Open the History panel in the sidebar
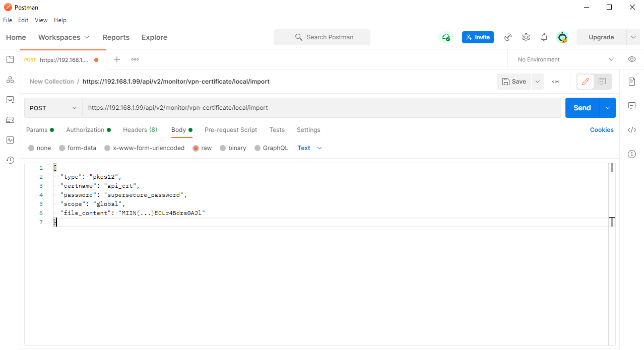The height and width of the screenshot is (350, 644). tap(10, 160)
